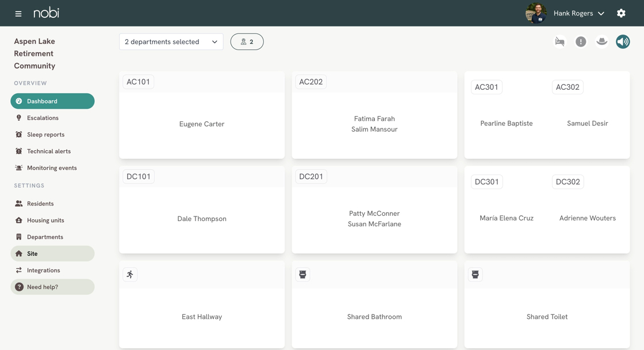Click the Escalations bulb icon
Screen dimensions: 644x350
pos(19,117)
